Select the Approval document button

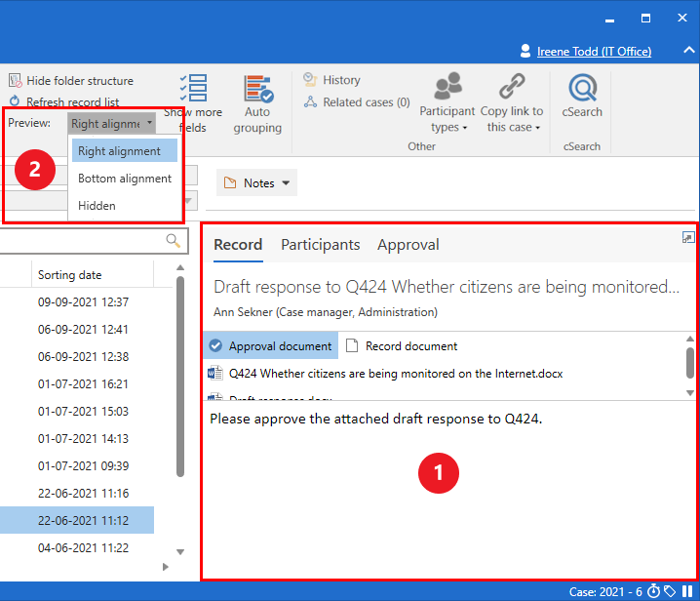point(271,345)
